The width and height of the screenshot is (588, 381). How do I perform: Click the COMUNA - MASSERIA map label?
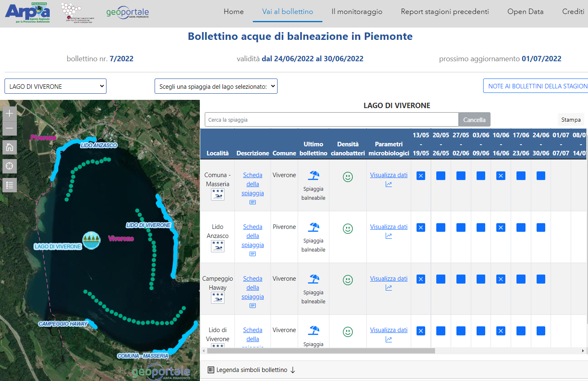pos(143,356)
